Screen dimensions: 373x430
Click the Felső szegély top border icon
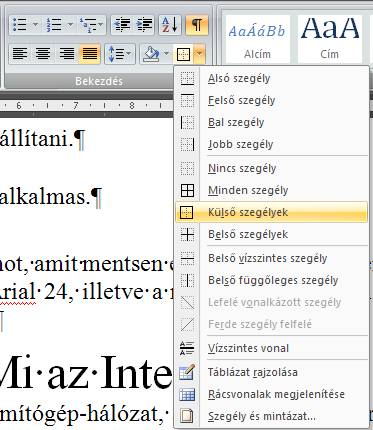(x=187, y=101)
